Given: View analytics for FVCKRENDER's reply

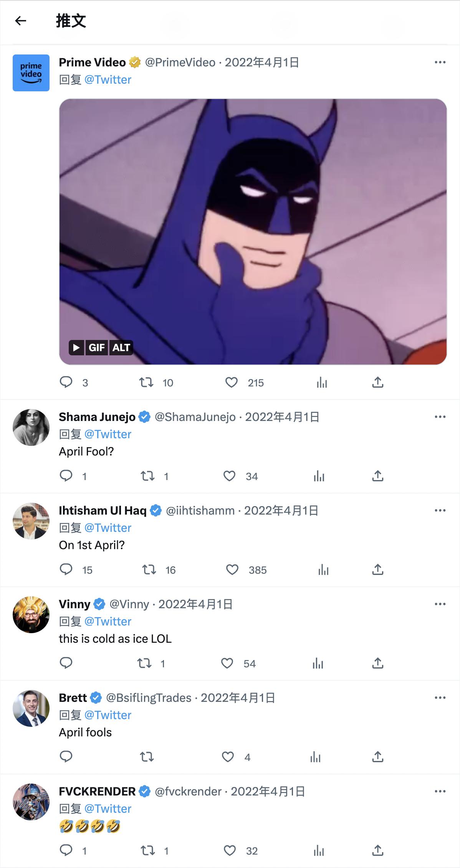Looking at the screenshot, I should (319, 850).
